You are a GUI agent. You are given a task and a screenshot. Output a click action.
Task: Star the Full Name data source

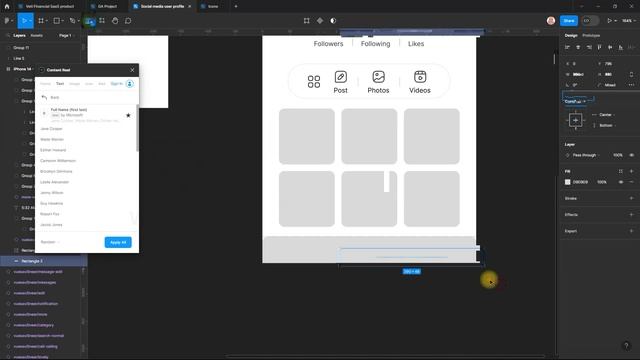click(128, 115)
